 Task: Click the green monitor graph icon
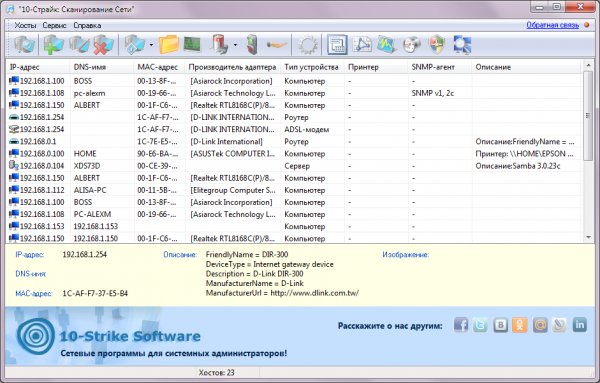[x=192, y=45]
